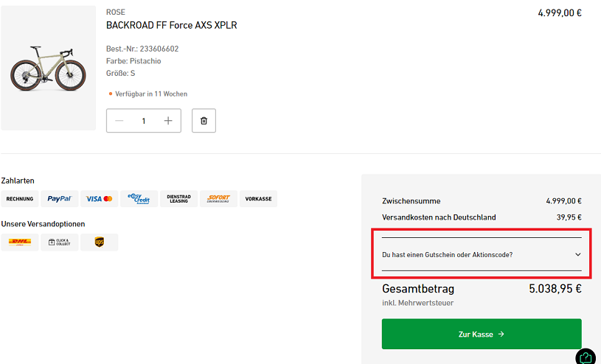Click the Dienstrad Leasing badge
Image resolution: width=601 pixels, height=364 pixels.
click(x=178, y=199)
